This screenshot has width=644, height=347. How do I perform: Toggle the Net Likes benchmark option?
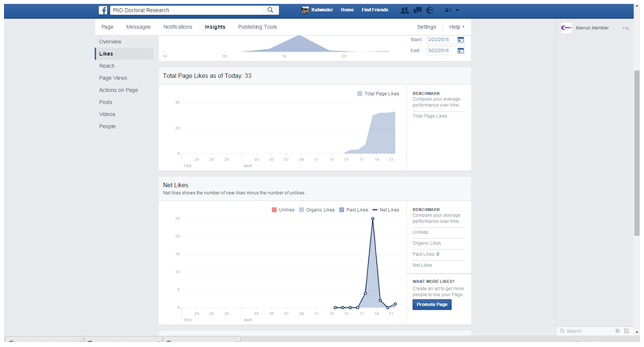pos(422,265)
